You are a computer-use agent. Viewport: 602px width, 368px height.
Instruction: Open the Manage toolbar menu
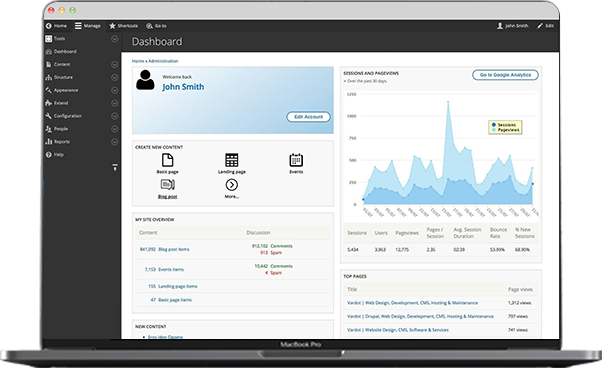click(x=88, y=26)
